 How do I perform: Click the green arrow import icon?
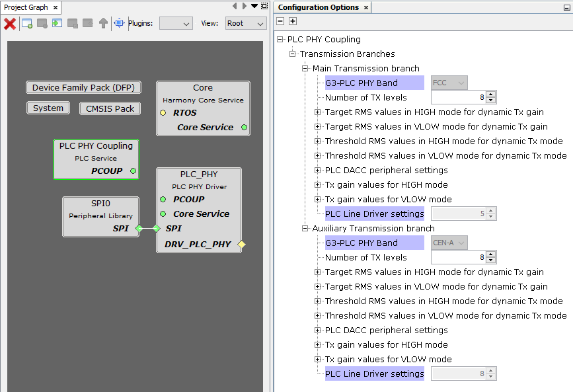tap(57, 24)
